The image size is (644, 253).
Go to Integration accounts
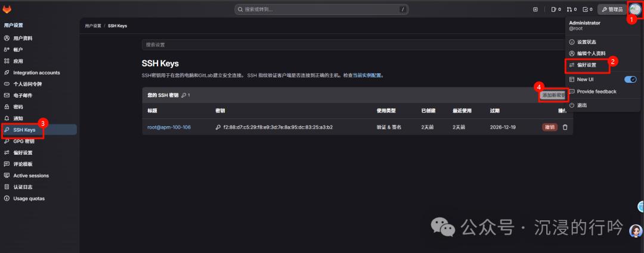pyautogui.click(x=39, y=73)
